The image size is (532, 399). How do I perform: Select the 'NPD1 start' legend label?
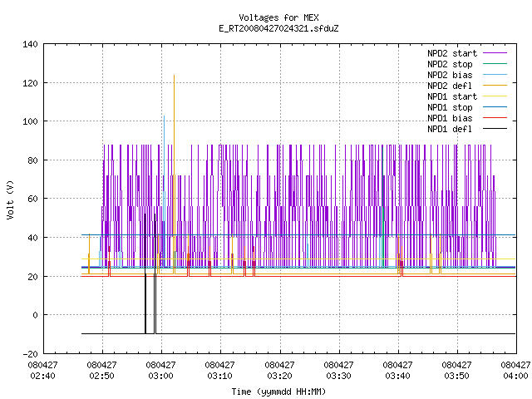(x=452, y=96)
